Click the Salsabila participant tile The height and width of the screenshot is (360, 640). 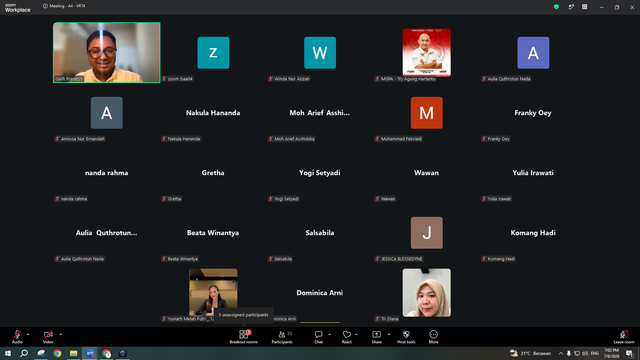click(x=320, y=233)
